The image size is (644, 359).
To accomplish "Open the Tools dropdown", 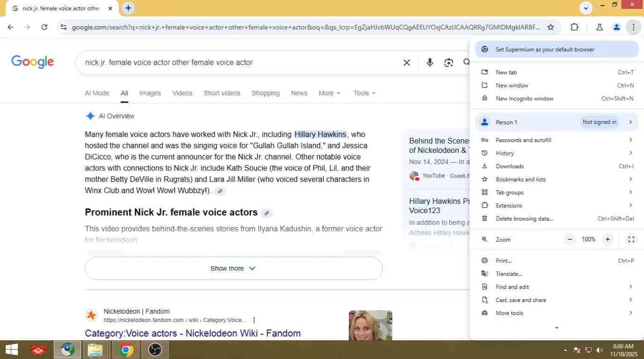I will click(365, 93).
